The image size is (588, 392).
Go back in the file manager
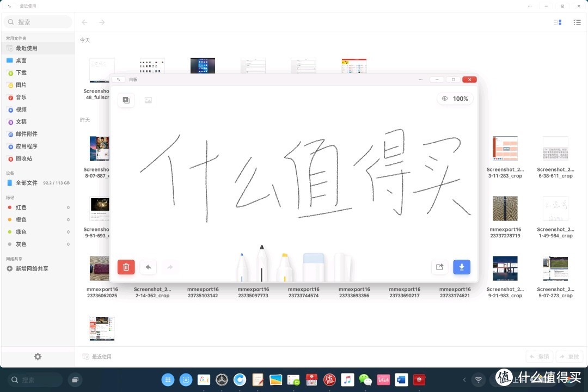click(85, 22)
